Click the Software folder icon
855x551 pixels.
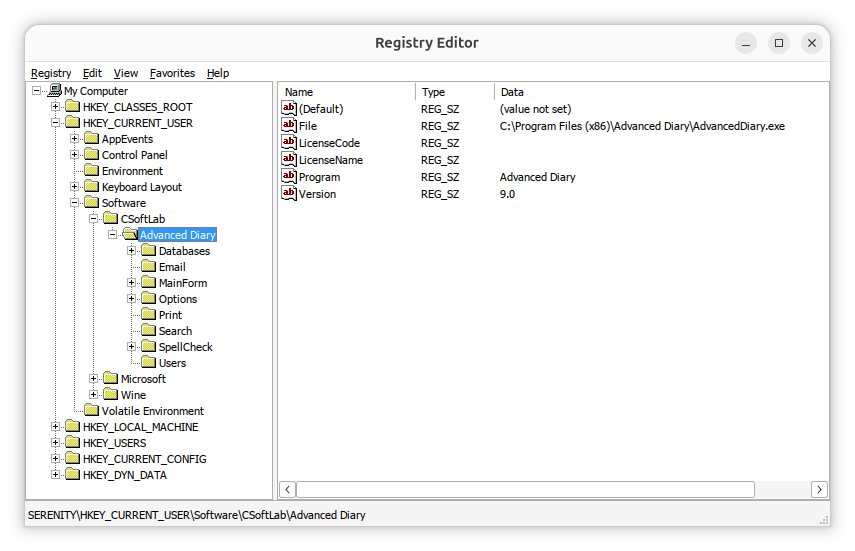pos(92,202)
